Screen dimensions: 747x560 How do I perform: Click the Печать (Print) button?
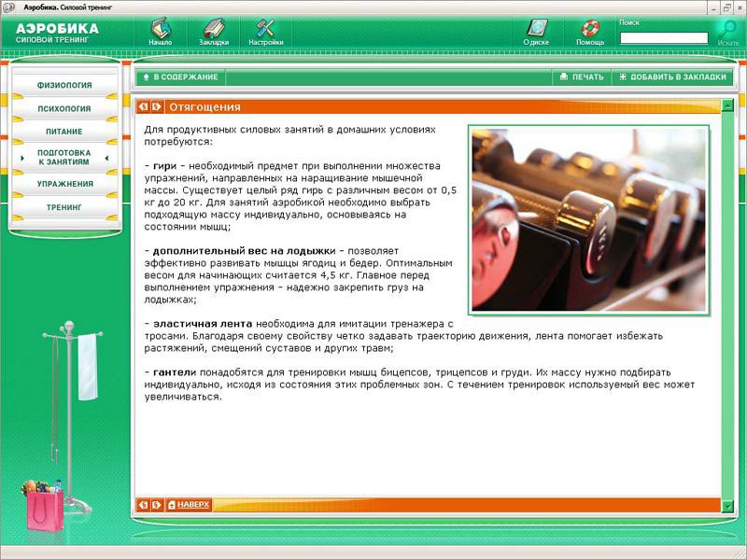pyautogui.click(x=582, y=77)
